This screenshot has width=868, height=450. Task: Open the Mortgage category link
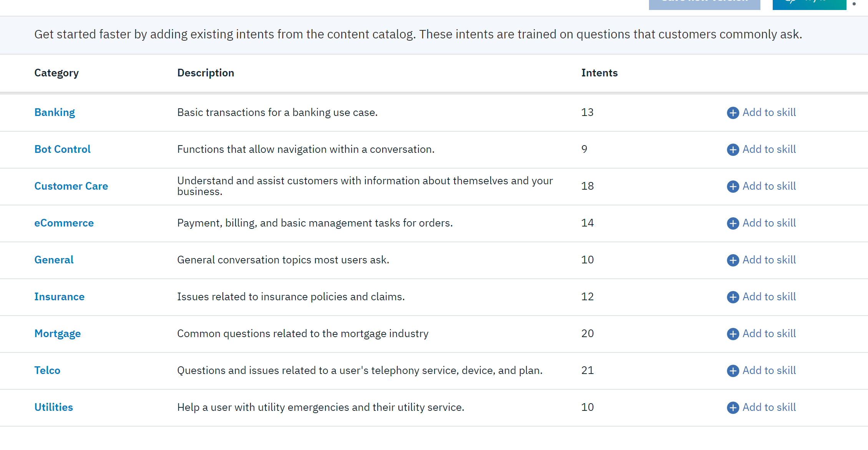(58, 334)
